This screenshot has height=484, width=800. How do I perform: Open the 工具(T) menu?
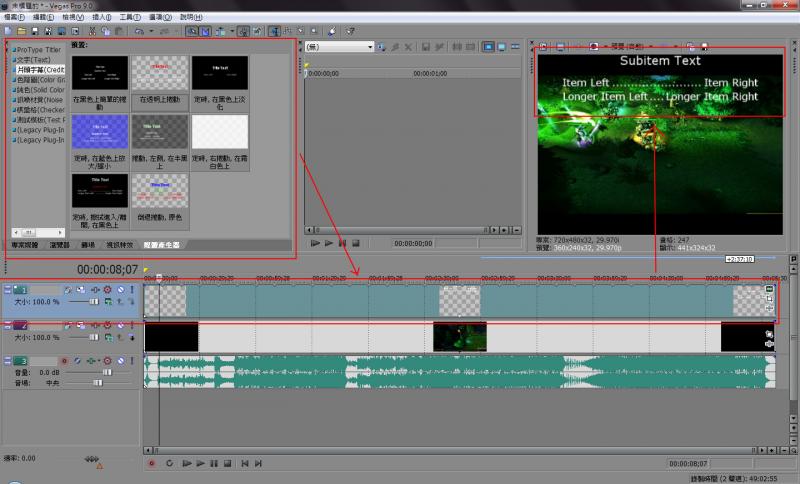point(130,17)
